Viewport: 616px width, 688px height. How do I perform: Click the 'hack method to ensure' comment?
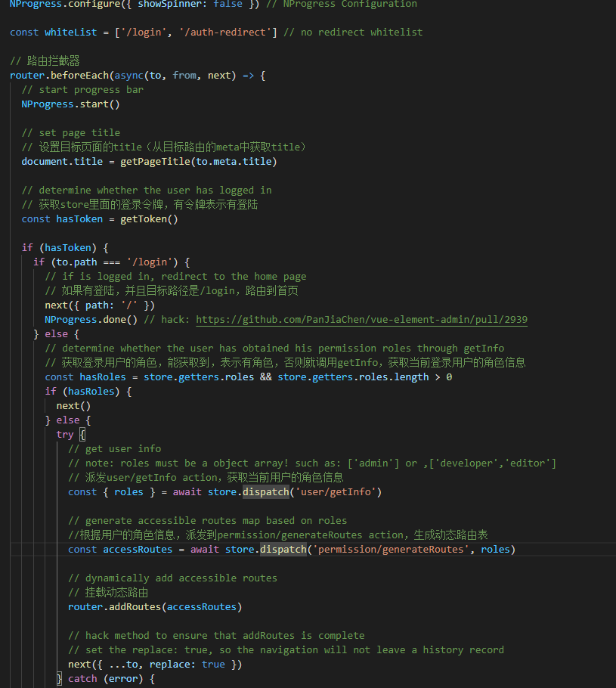click(x=216, y=635)
